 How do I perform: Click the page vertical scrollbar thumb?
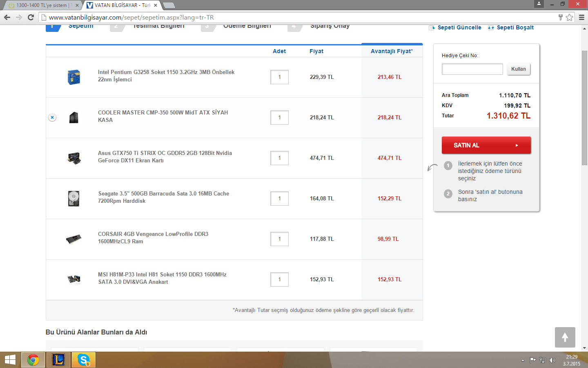(x=584, y=108)
